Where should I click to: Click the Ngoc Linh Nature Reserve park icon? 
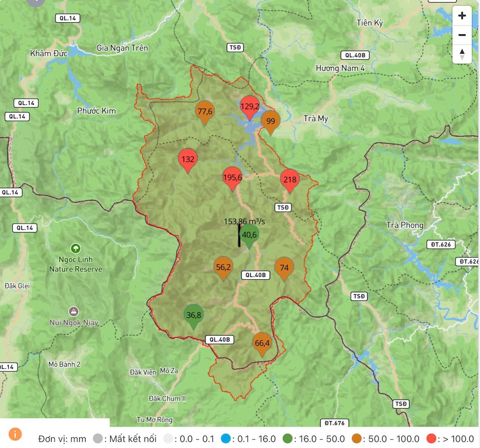75,248
